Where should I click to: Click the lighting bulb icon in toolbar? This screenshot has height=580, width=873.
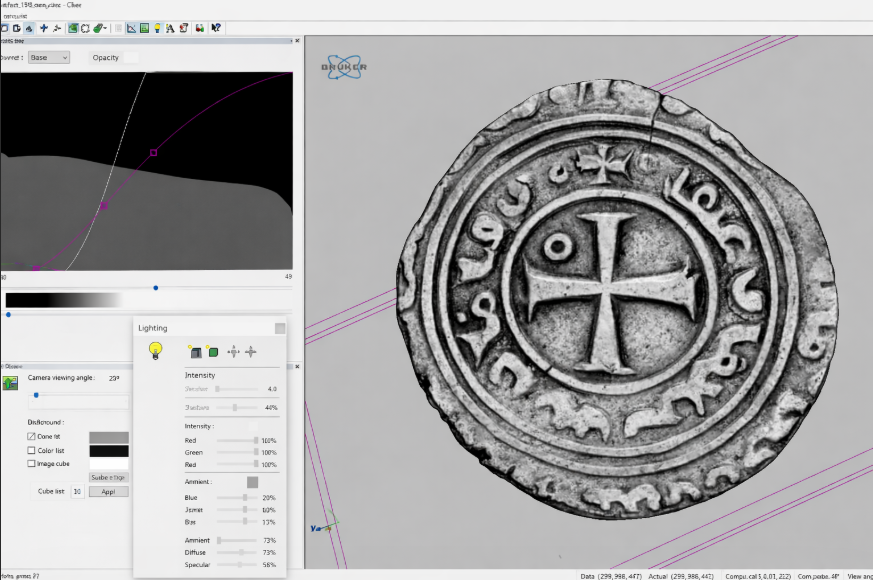point(158,28)
